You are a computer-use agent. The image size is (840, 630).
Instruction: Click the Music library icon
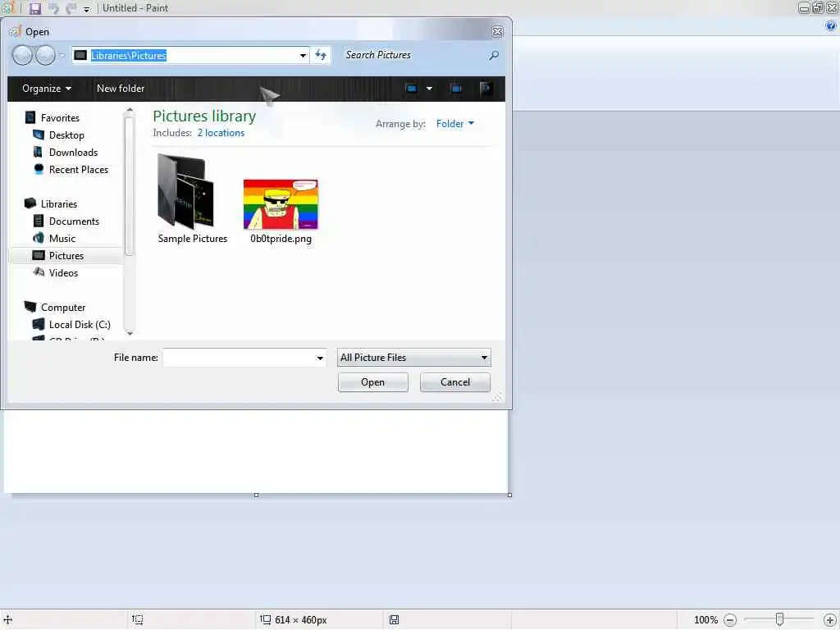click(x=38, y=238)
